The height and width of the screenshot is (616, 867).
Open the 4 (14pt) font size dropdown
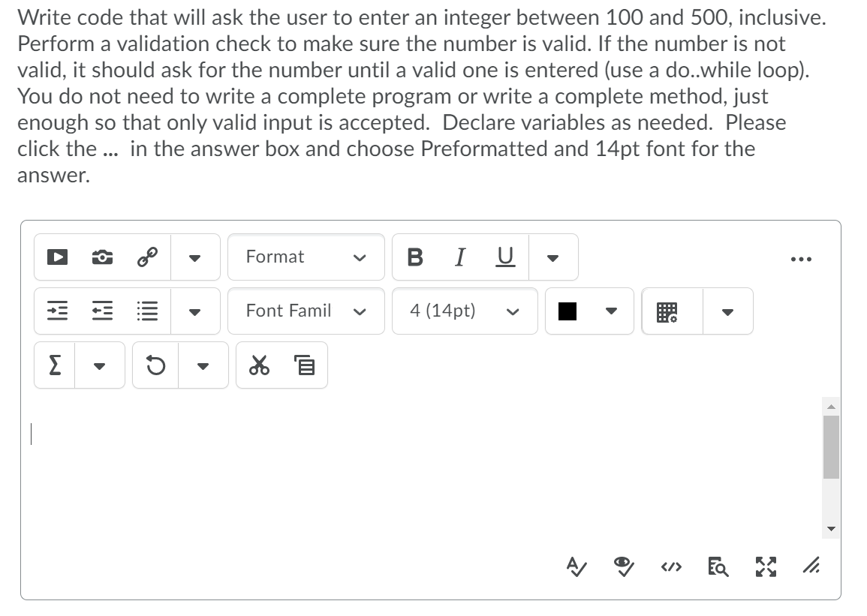[463, 311]
